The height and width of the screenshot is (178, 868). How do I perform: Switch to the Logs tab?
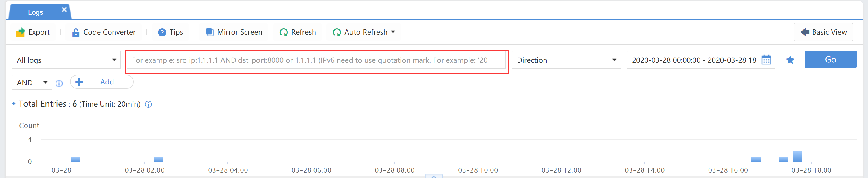(35, 12)
